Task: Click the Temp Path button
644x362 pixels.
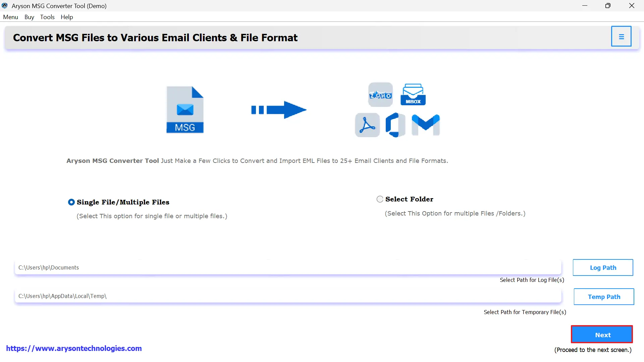Action: [603, 297]
